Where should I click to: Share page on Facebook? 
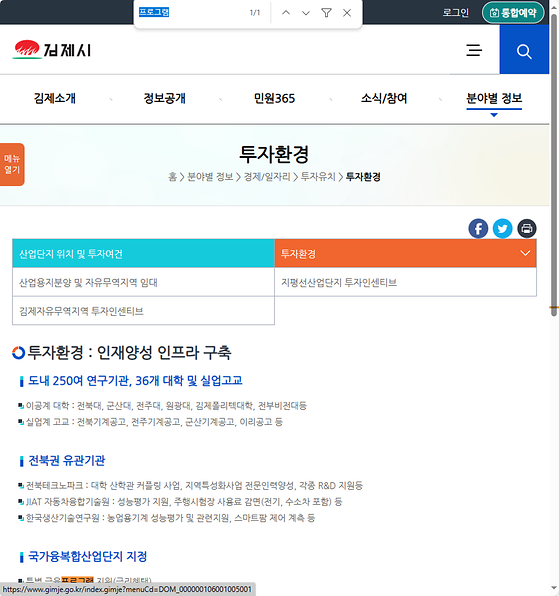tap(478, 228)
